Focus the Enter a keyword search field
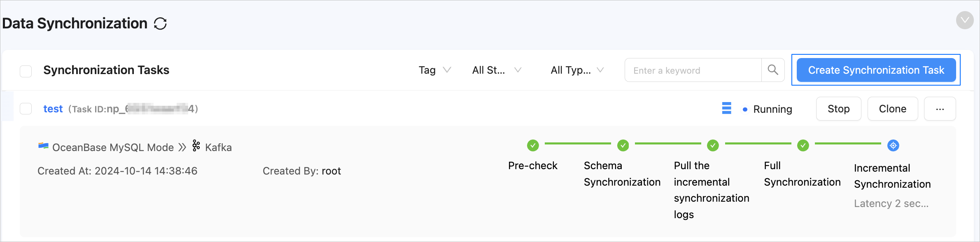980x242 pixels. tap(693, 70)
